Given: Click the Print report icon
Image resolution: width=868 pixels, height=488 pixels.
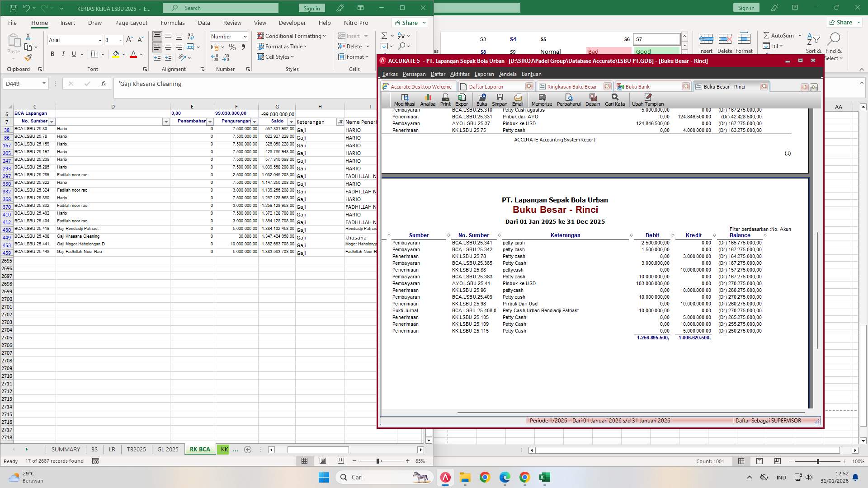Looking at the screenshot, I should pyautogui.click(x=445, y=100).
